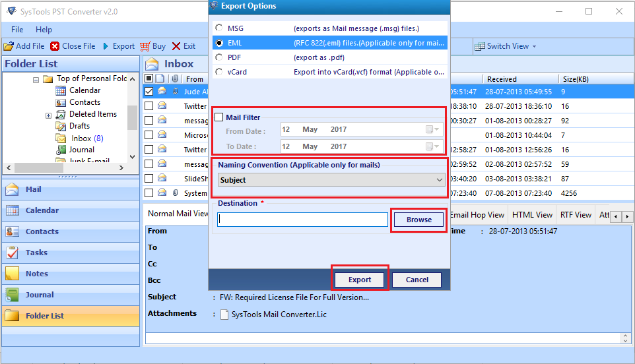Open Folder List section in sidebar
The width and height of the screenshot is (635, 364).
[x=71, y=315]
